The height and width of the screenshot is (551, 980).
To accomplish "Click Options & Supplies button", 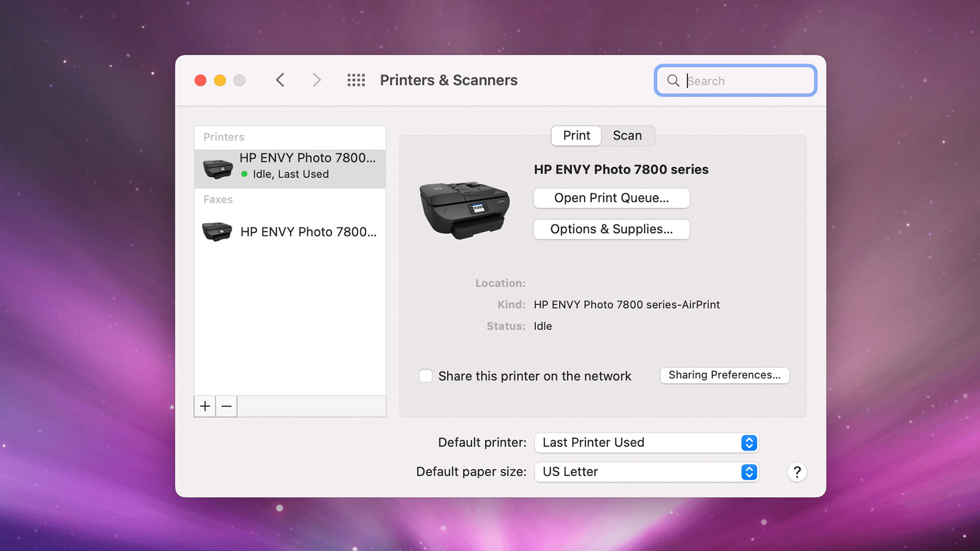I will (611, 229).
